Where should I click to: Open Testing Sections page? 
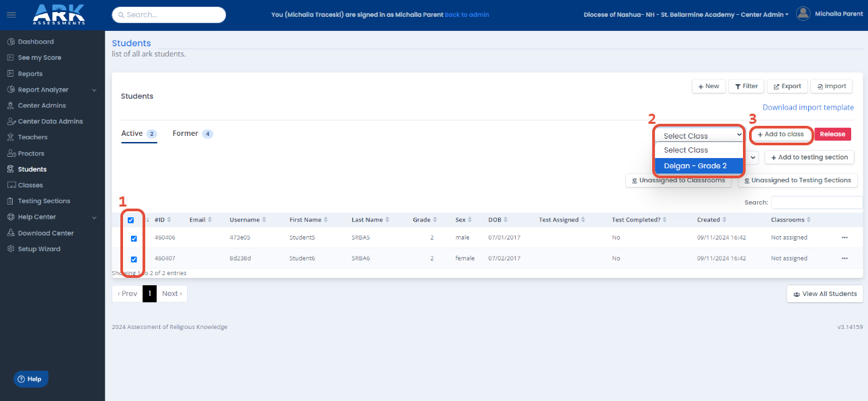pos(44,201)
